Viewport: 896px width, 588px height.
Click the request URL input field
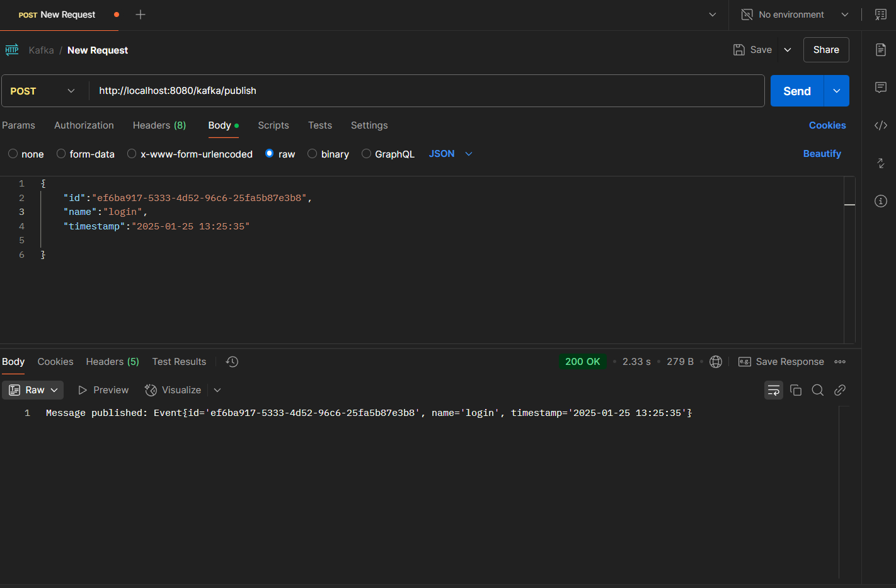coord(427,91)
